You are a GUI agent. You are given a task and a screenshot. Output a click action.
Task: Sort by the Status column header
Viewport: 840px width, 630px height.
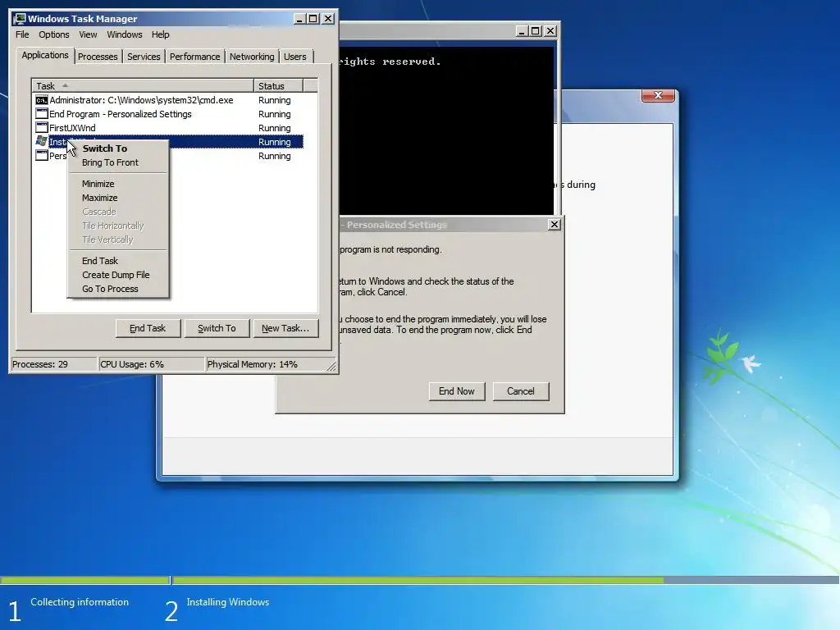tap(278, 85)
